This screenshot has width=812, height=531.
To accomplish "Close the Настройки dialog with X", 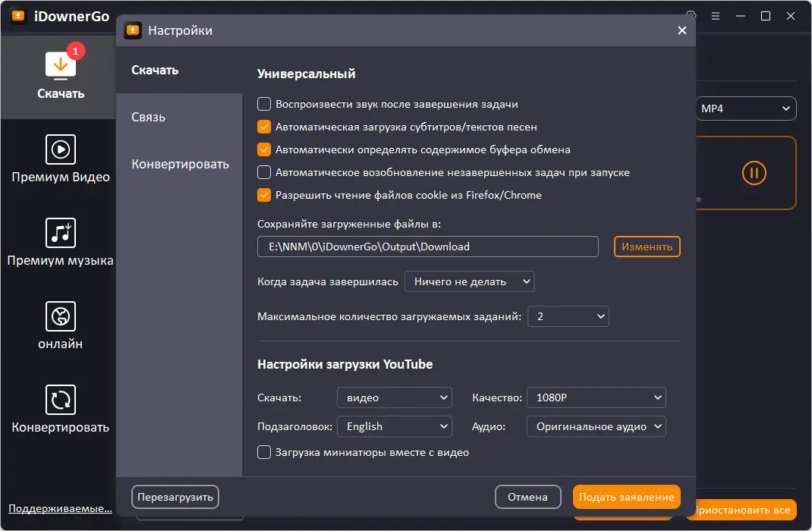I will [x=681, y=30].
